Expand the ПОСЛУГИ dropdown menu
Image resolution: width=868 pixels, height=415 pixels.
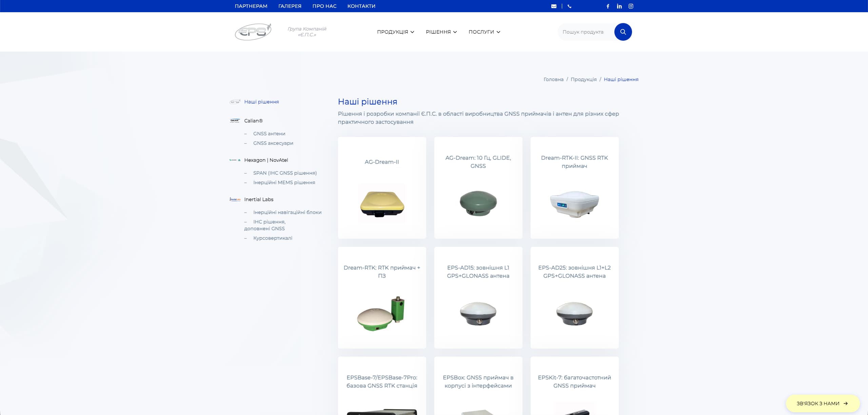pyautogui.click(x=484, y=32)
